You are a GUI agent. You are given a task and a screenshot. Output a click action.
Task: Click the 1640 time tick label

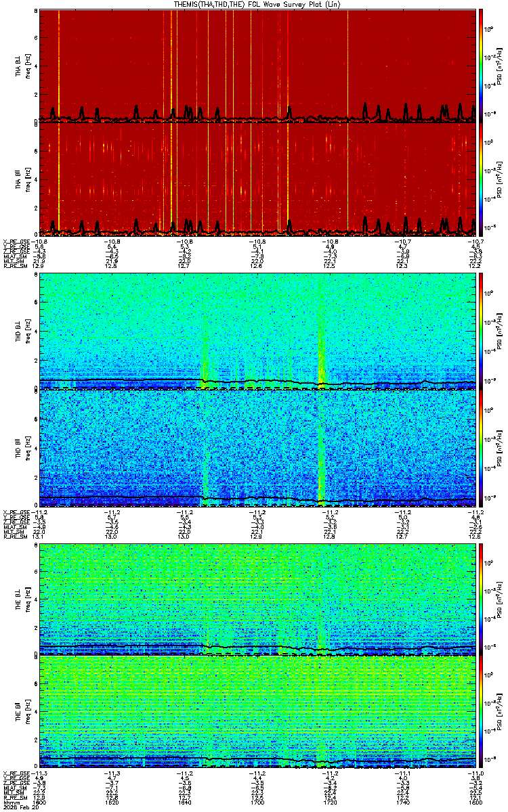coord(185,803)
